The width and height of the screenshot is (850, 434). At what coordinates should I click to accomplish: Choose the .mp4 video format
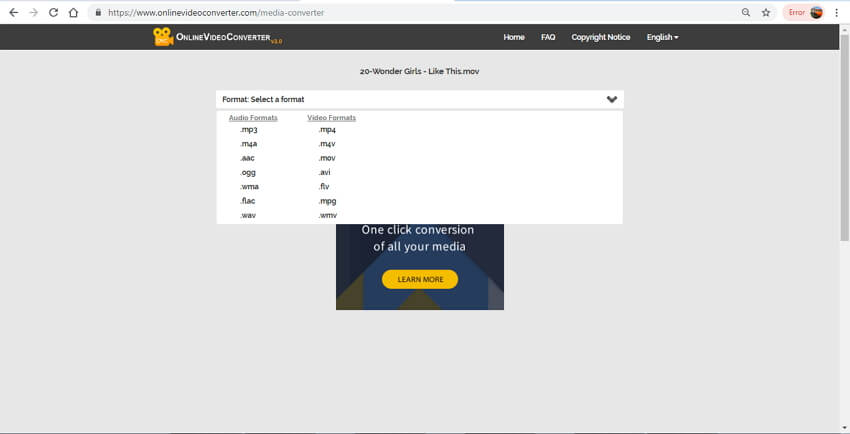327,130
